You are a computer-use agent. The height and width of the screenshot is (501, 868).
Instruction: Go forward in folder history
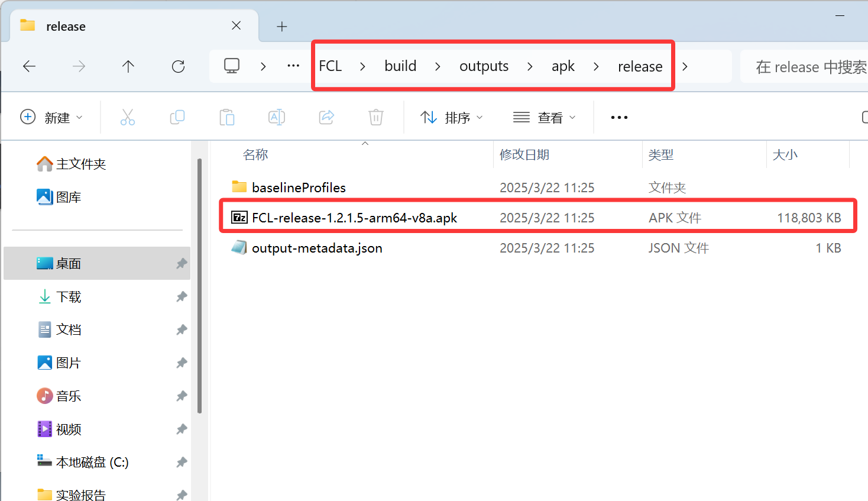pos(79,66)
